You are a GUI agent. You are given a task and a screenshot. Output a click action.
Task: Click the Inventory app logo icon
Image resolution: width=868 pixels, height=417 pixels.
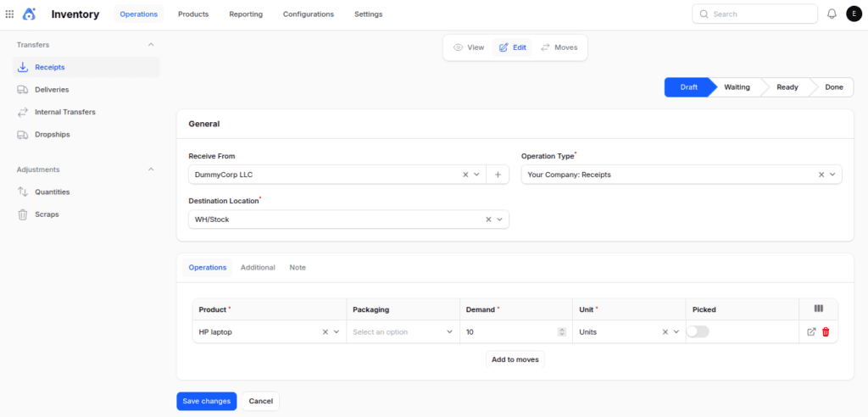(30, 14)
